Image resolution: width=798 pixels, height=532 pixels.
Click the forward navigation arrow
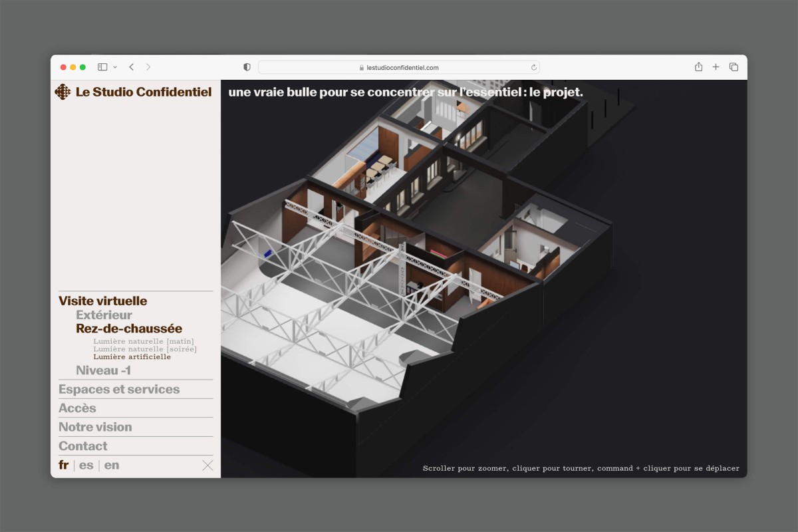click(x=148, y=66)
